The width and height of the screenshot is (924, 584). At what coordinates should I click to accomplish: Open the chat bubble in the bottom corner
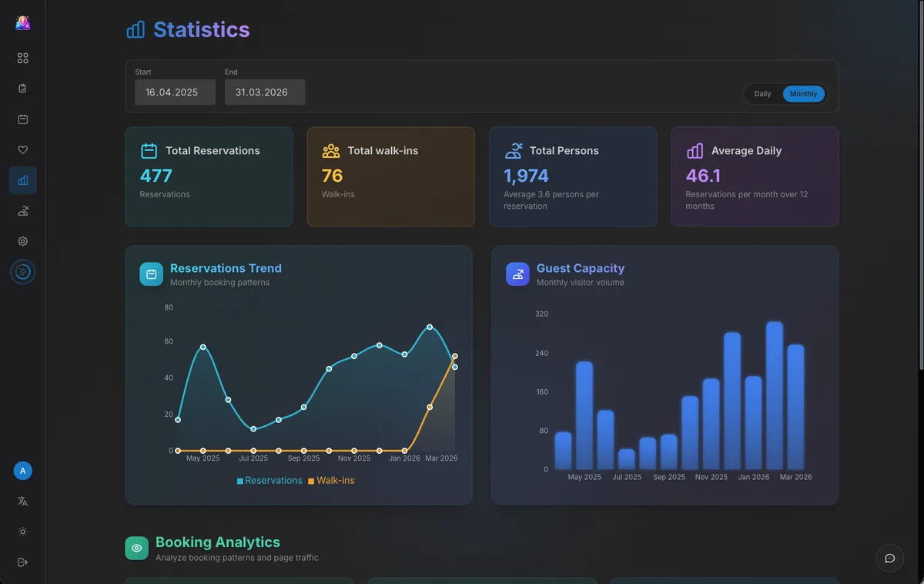click(x=889, y=558)
